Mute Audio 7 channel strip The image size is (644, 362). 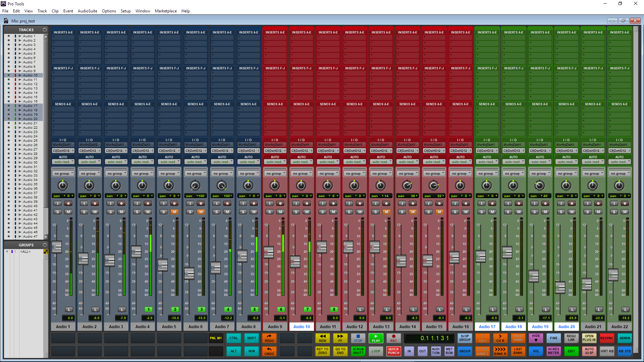pyautogui.click(x=227, y=212)
